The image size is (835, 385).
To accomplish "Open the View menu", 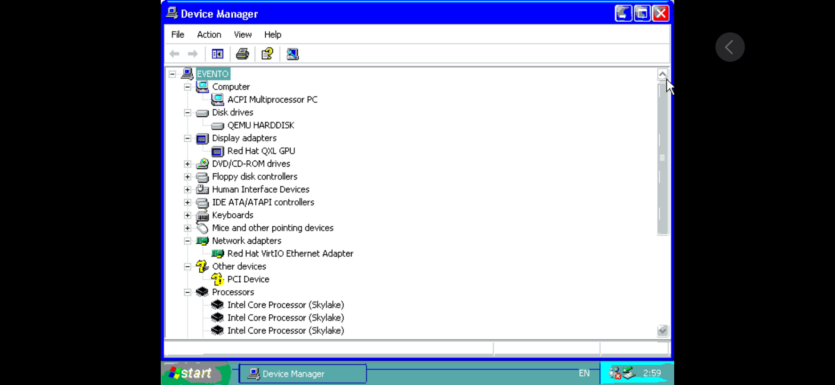I will pyautogui.click(x=243, y=35).
